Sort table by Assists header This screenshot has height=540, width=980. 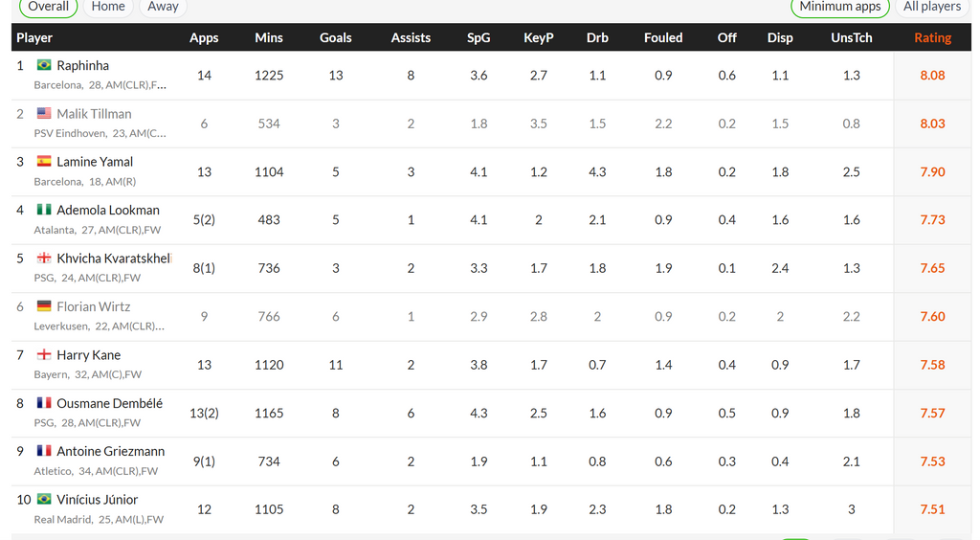click(411, 37)
